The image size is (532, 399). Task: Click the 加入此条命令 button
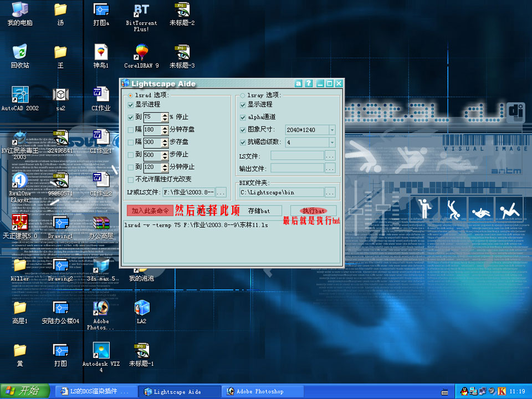pyautogui.click(x=150, y=211)
